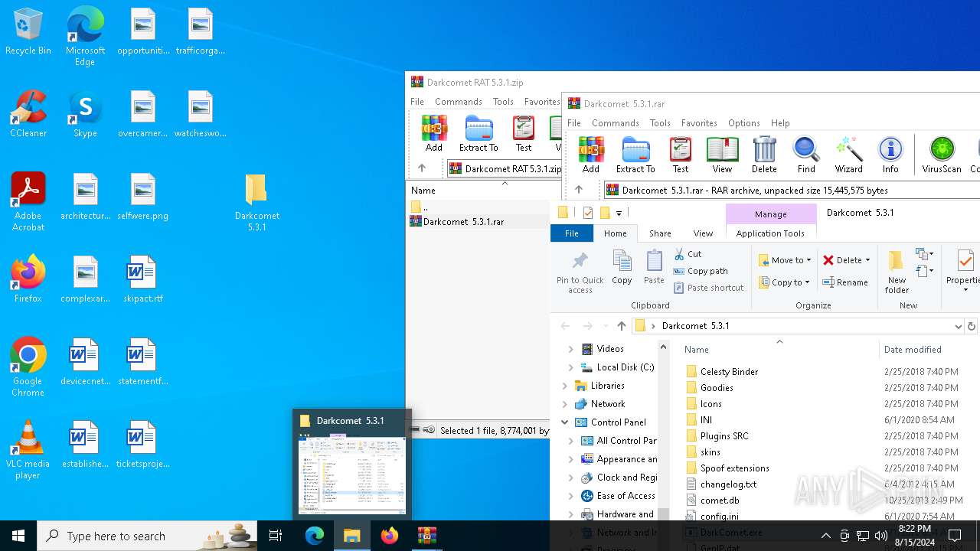Click Copy button in Explorer Clipboard group
Image resolution: width=980 pixels, height=551 pixels.
(622, 268)
